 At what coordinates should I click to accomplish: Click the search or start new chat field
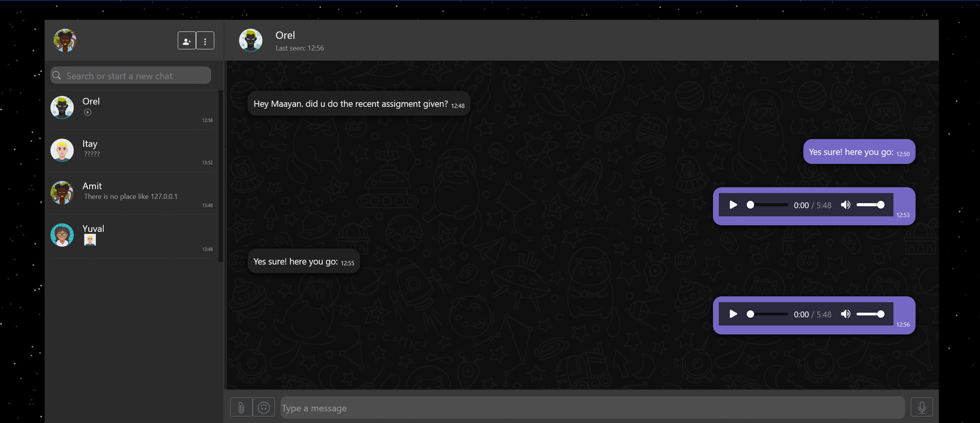tap(136, 76)
